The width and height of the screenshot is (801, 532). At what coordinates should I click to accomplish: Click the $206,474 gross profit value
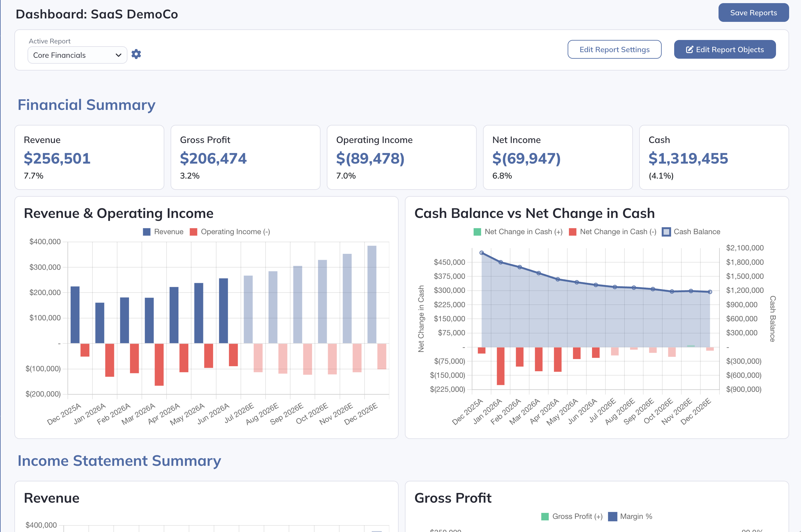click(x=213, y=159)
